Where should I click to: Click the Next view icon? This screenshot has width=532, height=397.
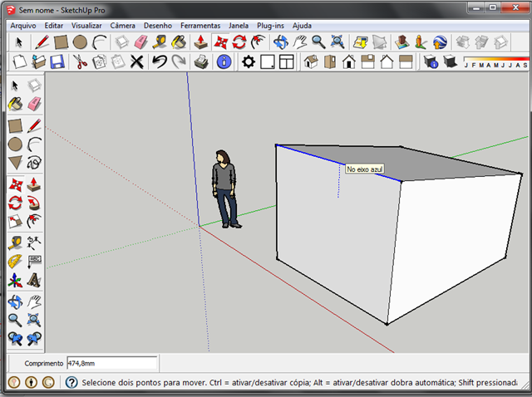pyautogui.click(x=34, y=339)
